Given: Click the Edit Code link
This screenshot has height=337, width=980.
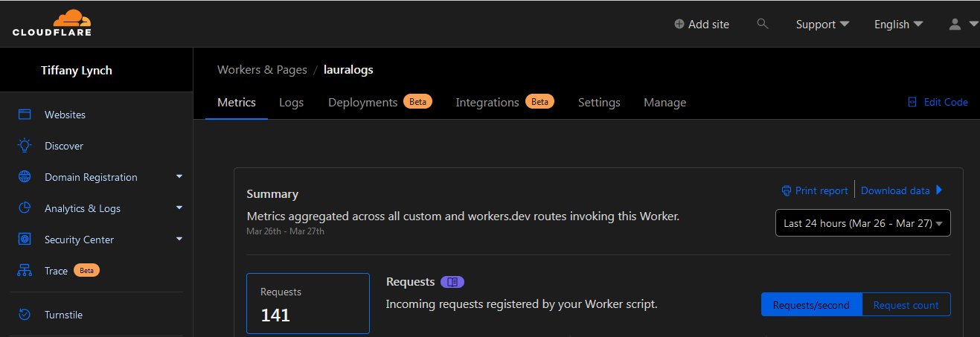Looking at the screenshot, I should click(938, 102).
